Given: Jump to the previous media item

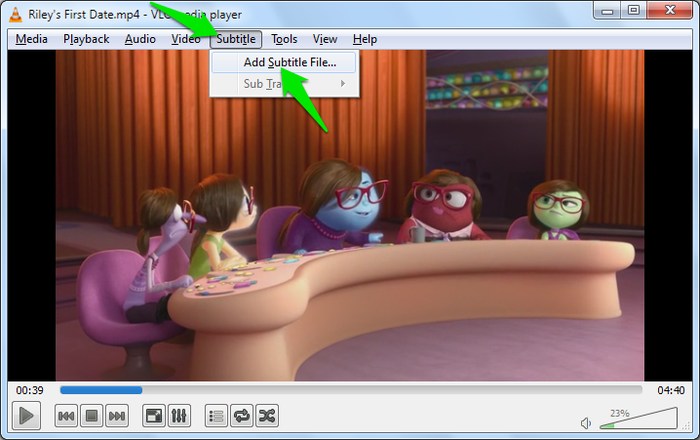Looking at the screenshot, I should pyautogui.click(x=66, y=416).
